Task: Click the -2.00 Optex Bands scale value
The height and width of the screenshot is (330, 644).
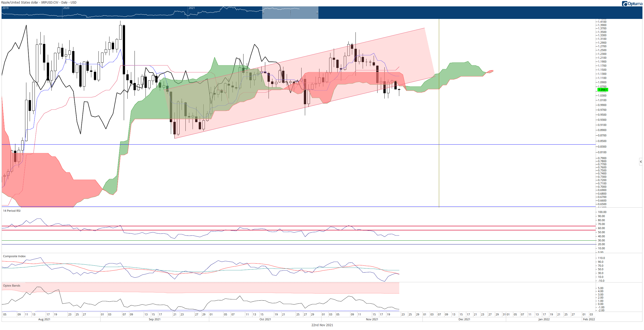Action: [x=601, y=310]
